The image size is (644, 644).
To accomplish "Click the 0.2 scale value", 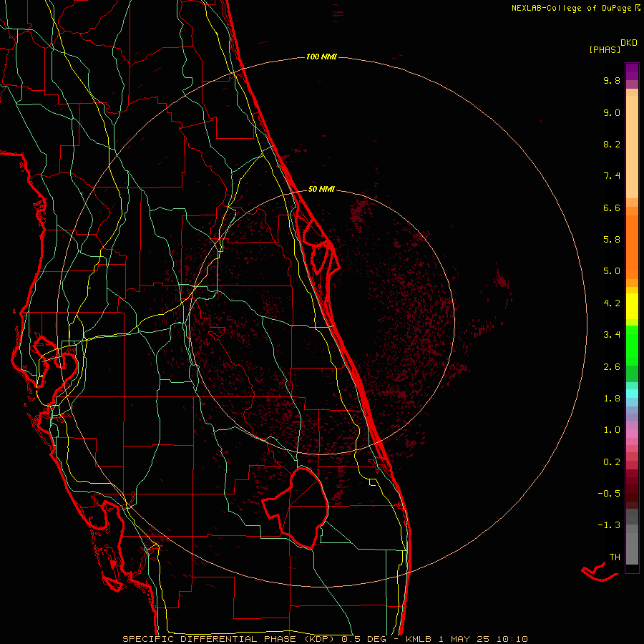I will (x=612, y=462).
